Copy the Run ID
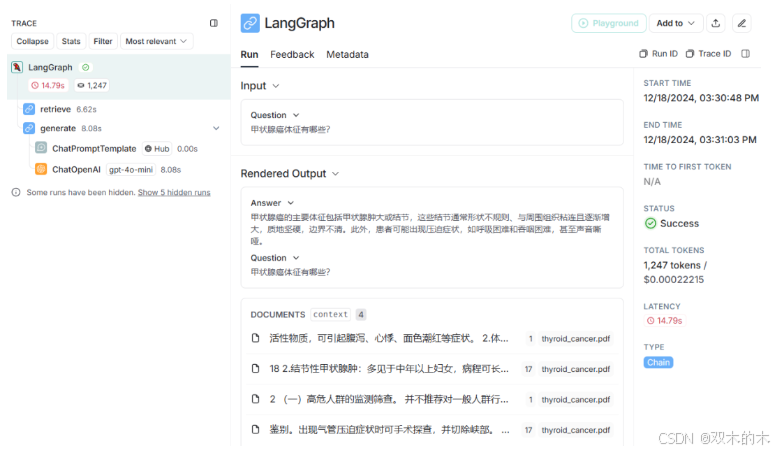777x452 pixels. (659, 54)
